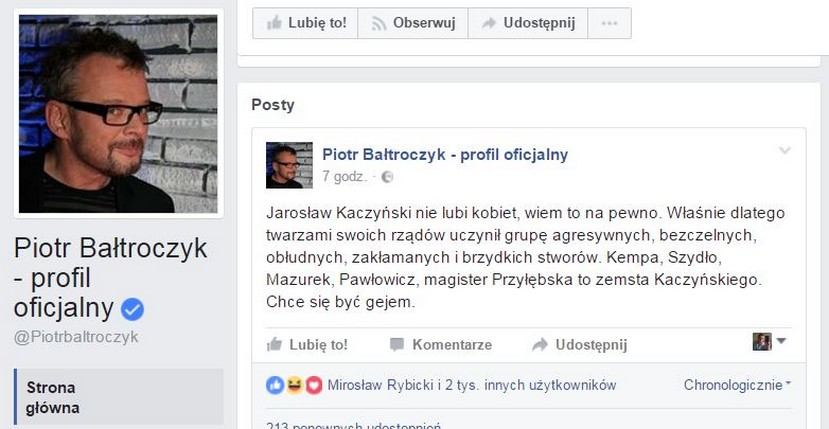Click the laughing haha reaction icon
Image resolution: width=829 pixels, height=429 pixels.
tap(294, 385)
